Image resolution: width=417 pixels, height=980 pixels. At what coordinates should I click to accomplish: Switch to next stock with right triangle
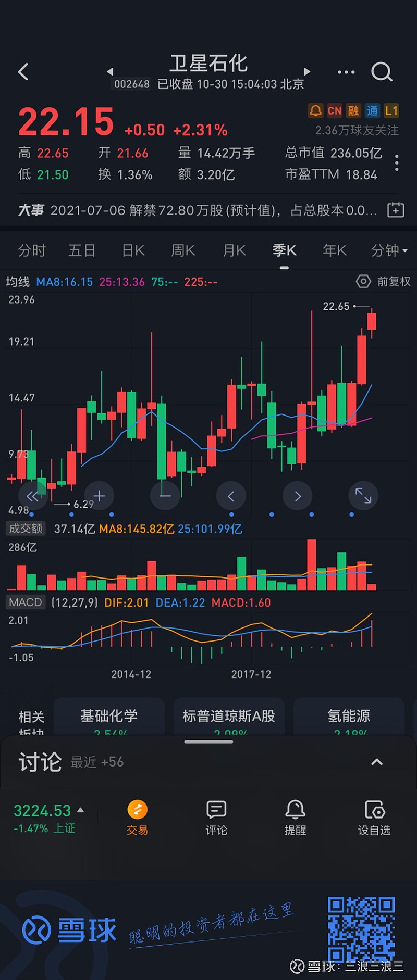click(x=307, y=72)
